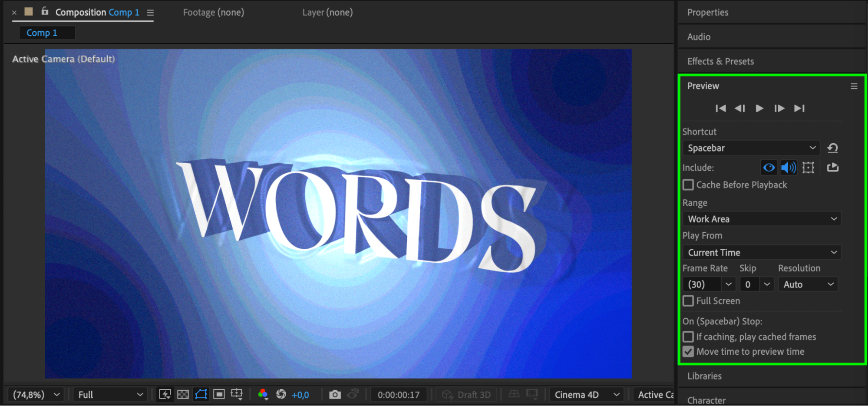Enable Cache Before Playback checkbox
The height and width of the screenshot is (406, 868).
point(688,185)
